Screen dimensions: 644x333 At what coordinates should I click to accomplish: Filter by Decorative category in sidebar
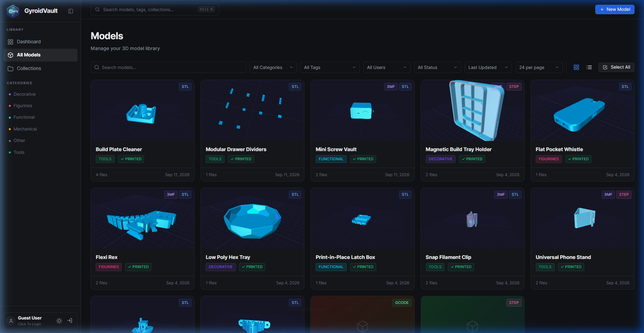point(24,94)
